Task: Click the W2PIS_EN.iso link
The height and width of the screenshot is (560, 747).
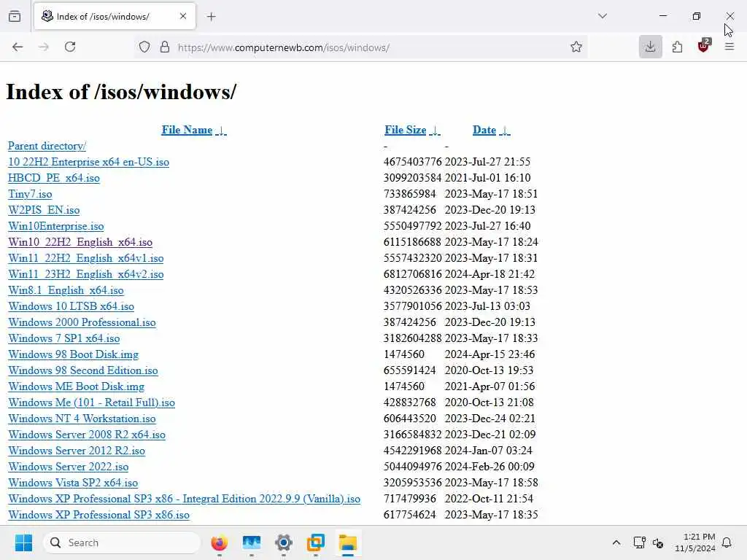Action: (44, 210)
